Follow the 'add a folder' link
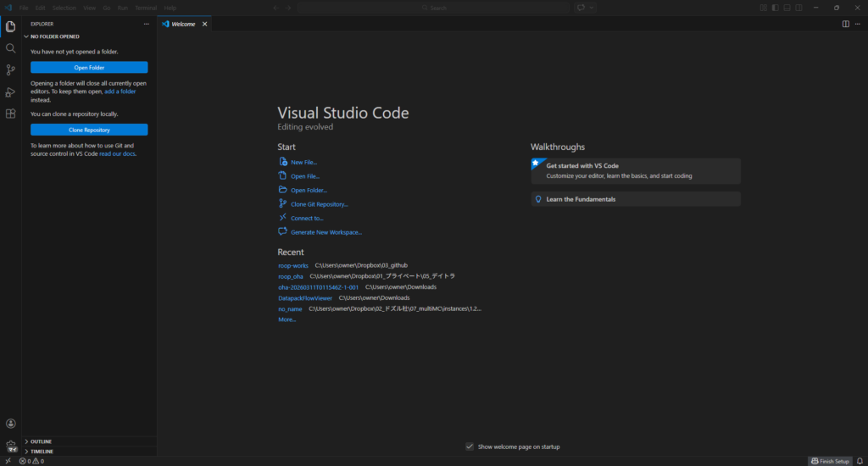This screenshot has width=868, height=466. 120,92
